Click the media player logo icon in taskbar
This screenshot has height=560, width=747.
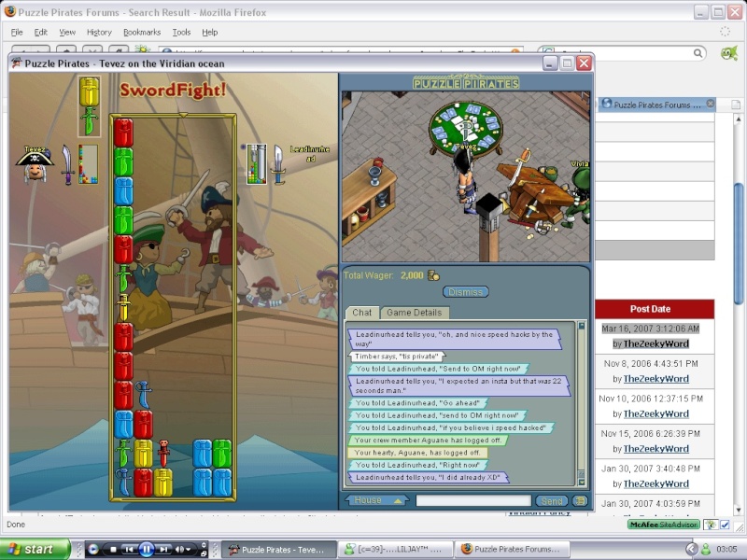click(94, 549)
